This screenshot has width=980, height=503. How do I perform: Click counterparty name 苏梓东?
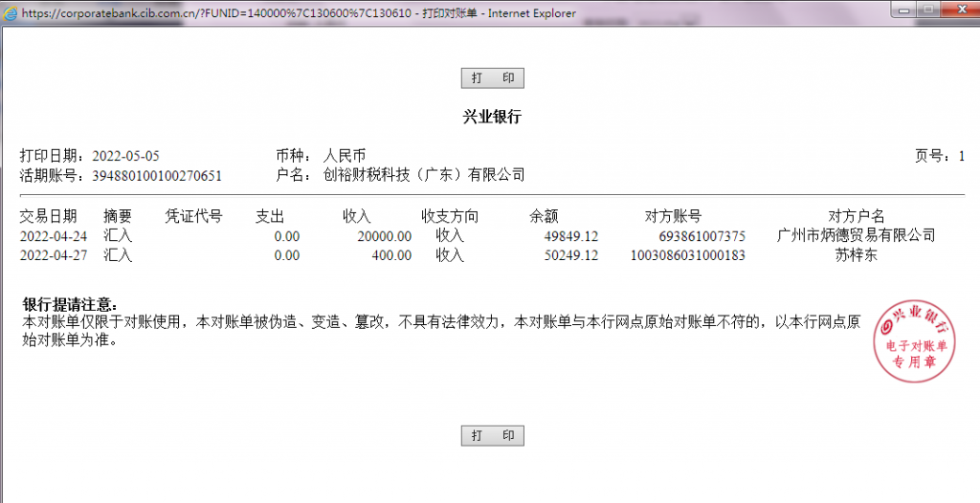click(857, 255)
